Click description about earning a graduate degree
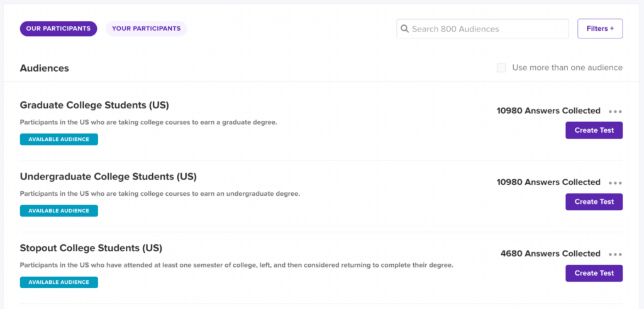Screen dimensions: 644x309 pyautogui.click(x=148, y=123)
